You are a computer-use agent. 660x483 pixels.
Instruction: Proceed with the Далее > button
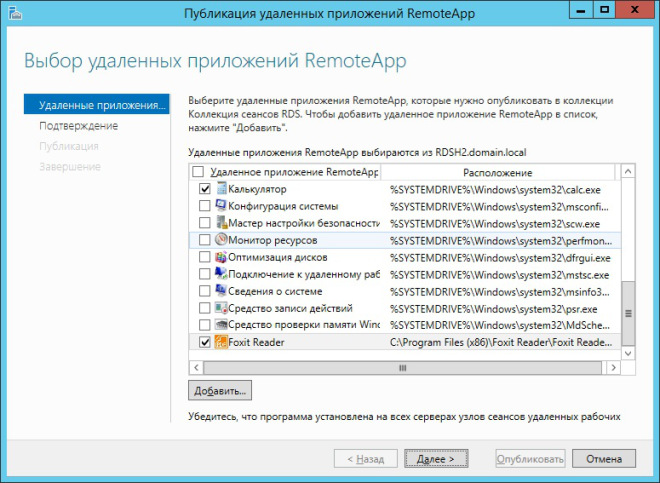436,459
